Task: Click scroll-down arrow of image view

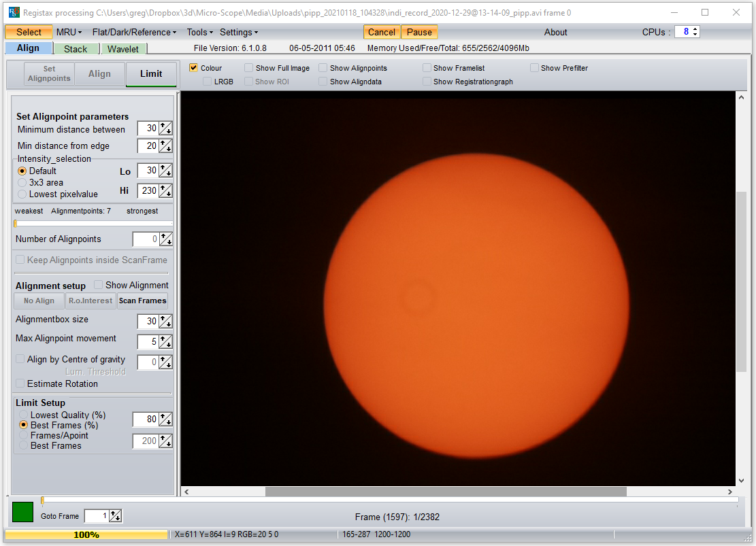Action: click(741, 481)
